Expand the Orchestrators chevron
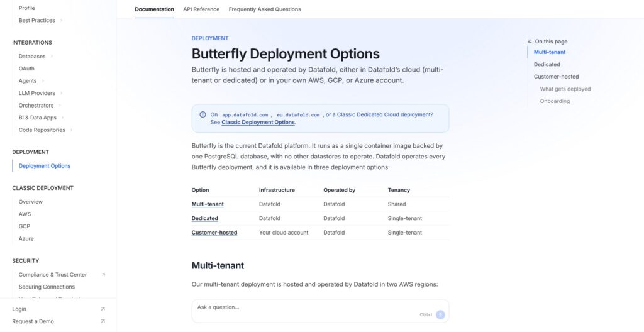The height and width of the screenshot is (332, 644). [60, 105]
